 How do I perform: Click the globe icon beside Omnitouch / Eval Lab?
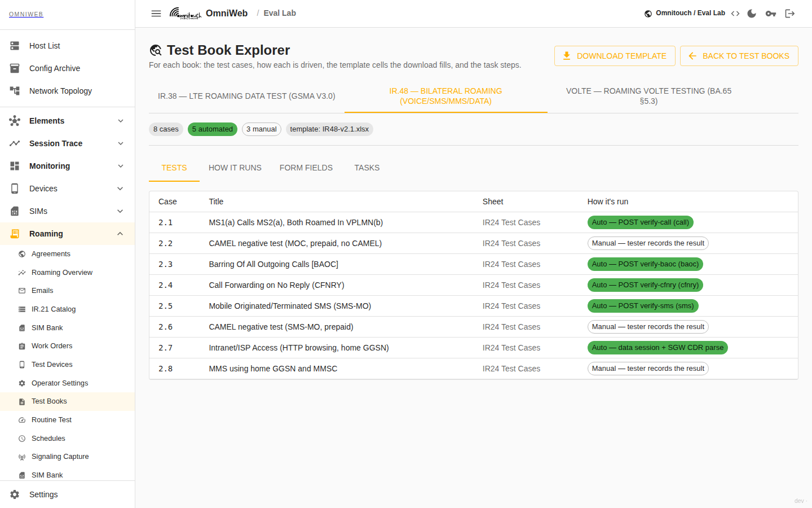648,14
